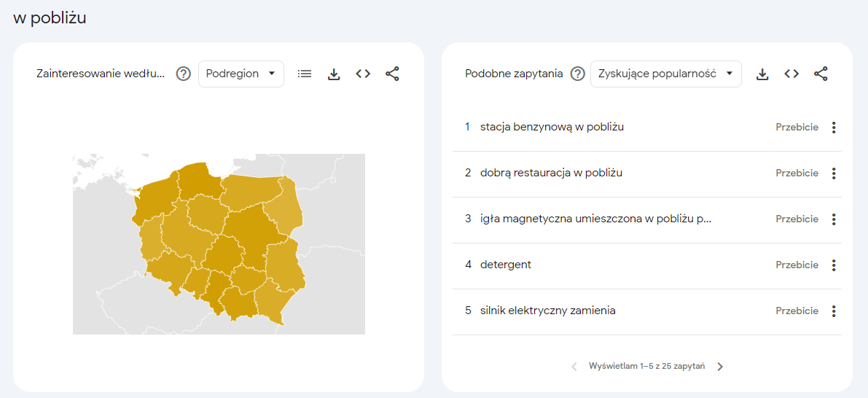Open query 'stacja benzynową w pobliżu'
Screen dimensions: 868x398
(x=552, y=128)
